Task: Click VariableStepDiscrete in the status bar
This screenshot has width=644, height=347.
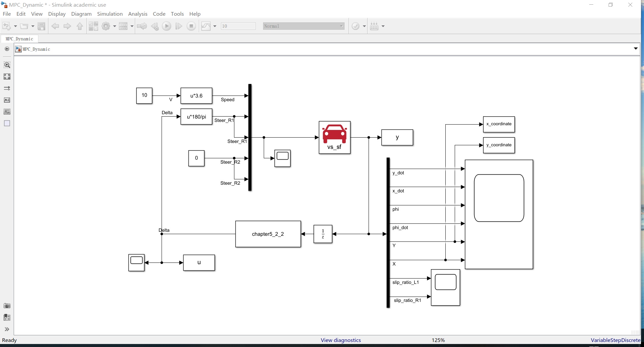Action: click(615, 340)
